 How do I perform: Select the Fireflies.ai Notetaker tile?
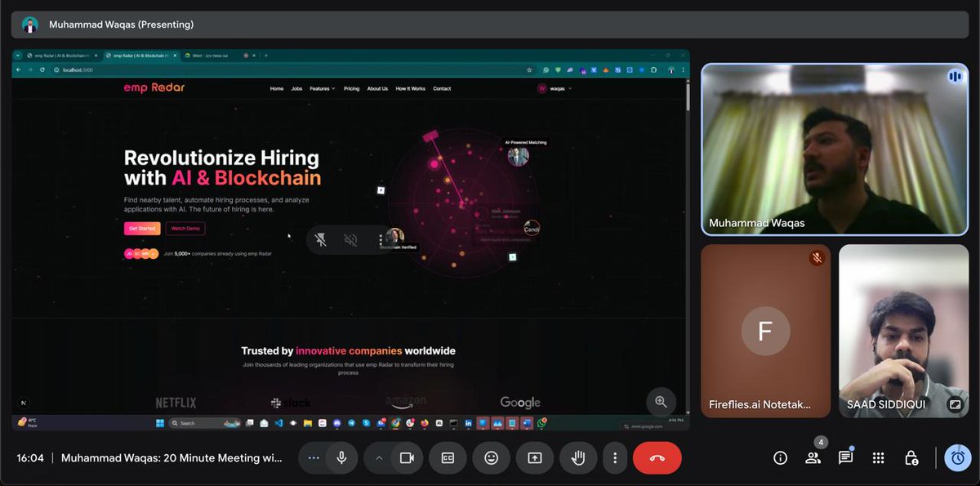pyautogui.click(x=766, y=331)
